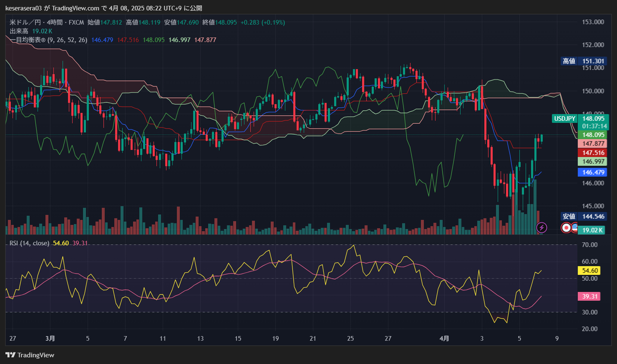Click the 152.000 price axis label

tap(593, 45)
